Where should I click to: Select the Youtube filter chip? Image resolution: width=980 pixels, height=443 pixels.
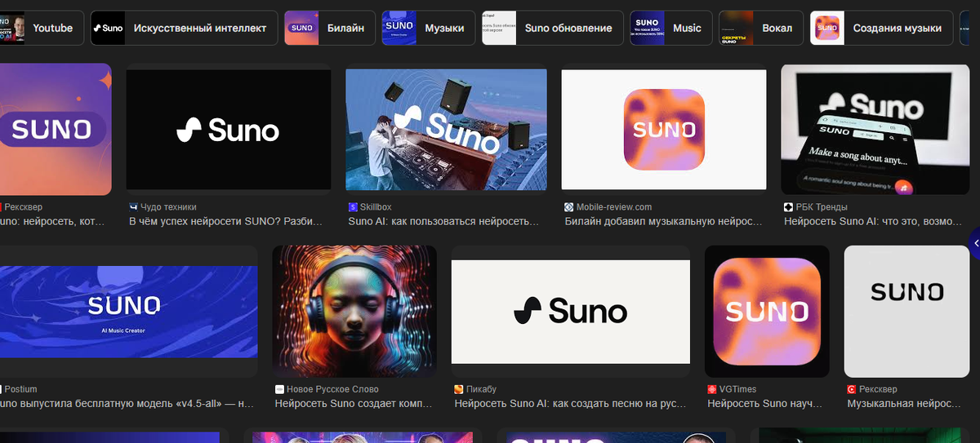pos(41,28)
